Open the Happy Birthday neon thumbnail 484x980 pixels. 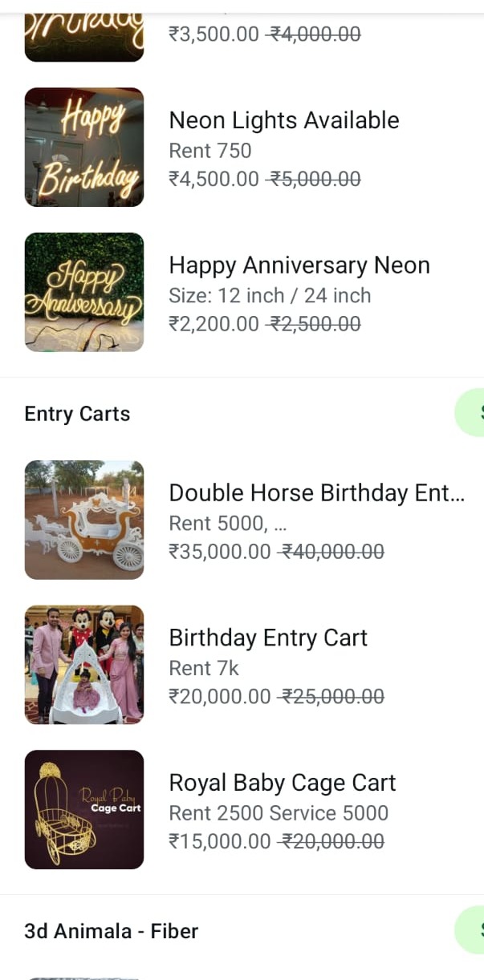84,148
